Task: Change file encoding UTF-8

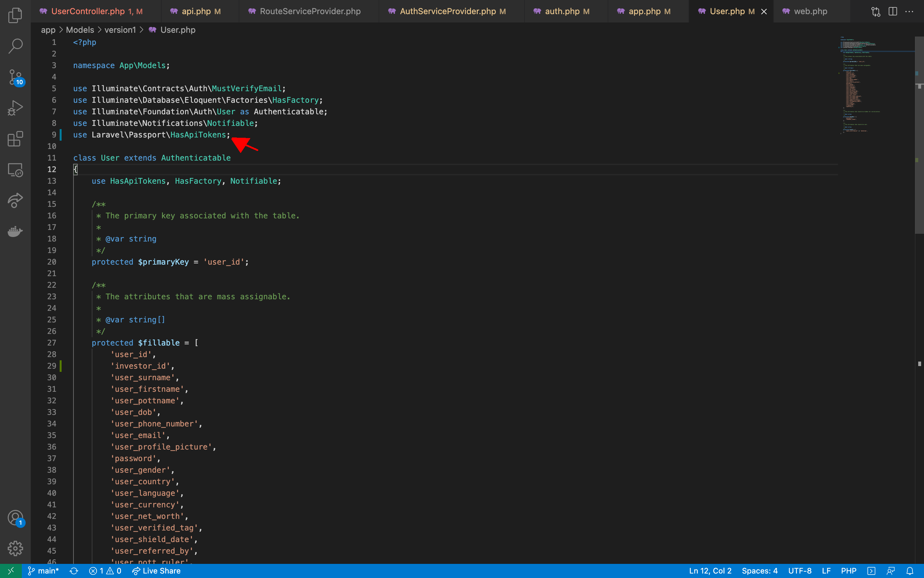Action: (800, 571)
